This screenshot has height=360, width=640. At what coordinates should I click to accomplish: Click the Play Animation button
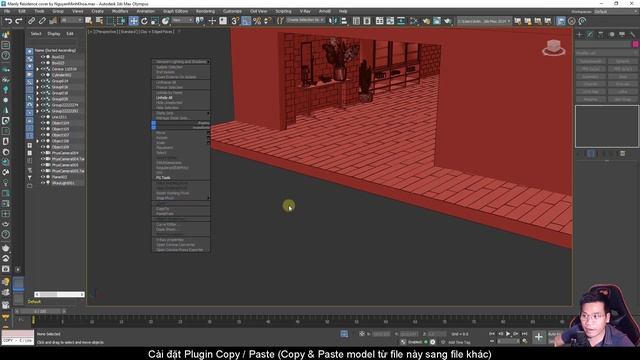pyautogui.click(x=508, y=334)
